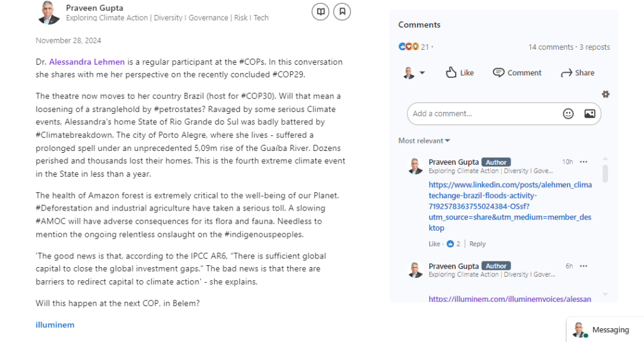Open the Messaging panel
This screenshot has height=342, width=644.
(603, 329)
